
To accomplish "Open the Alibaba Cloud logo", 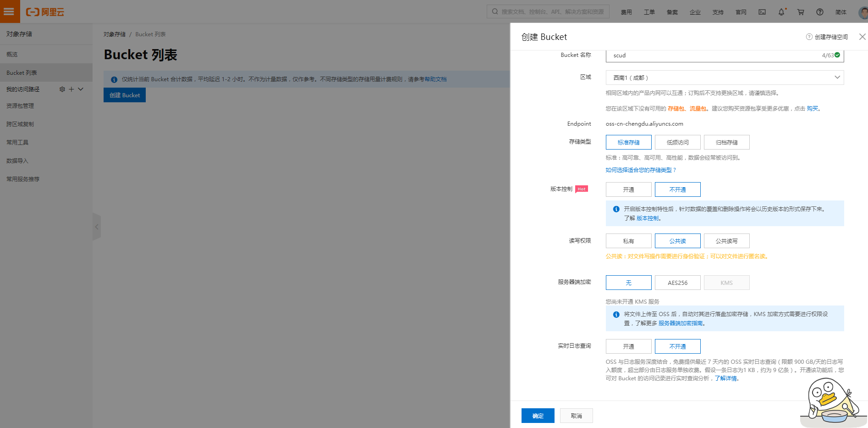I will [44, 12].
